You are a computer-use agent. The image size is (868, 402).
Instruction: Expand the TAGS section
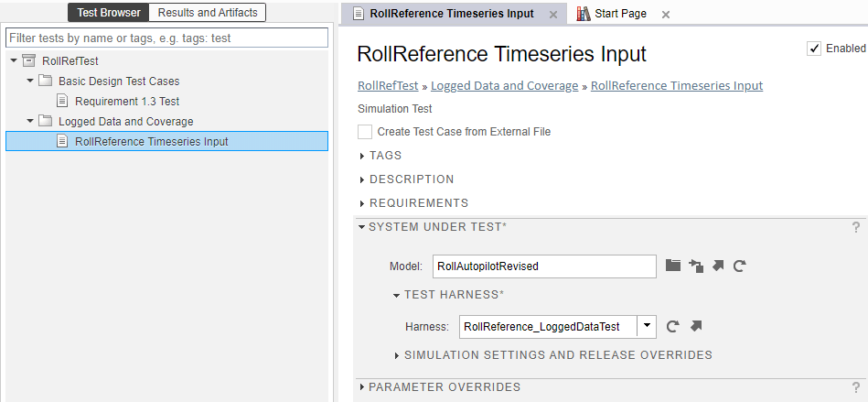[385, 156]
